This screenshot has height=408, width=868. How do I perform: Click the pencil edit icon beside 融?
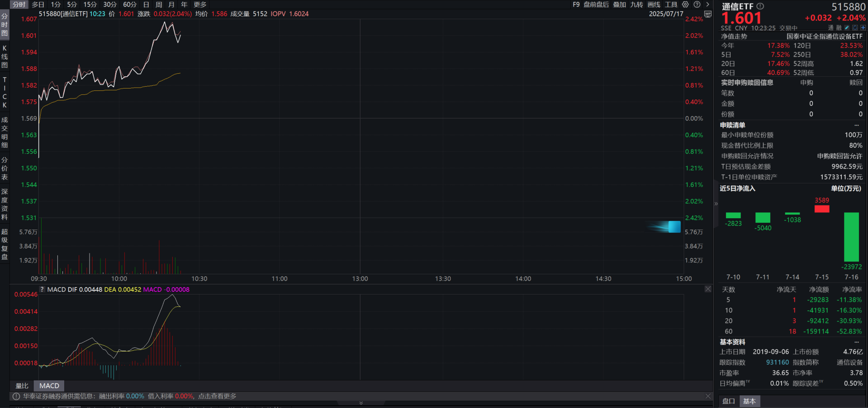(x=846, y=28)
